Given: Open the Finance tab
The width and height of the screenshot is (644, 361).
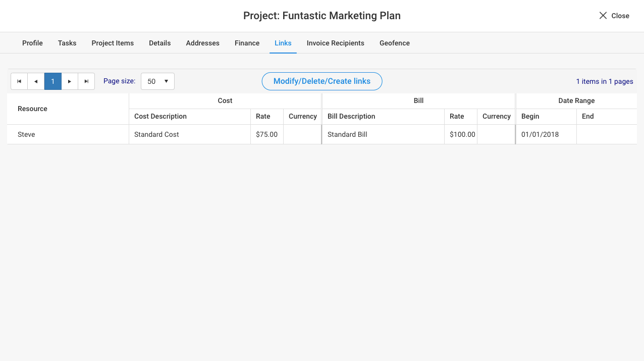Looking at the screenshot, I should click(x=247, y=43).
